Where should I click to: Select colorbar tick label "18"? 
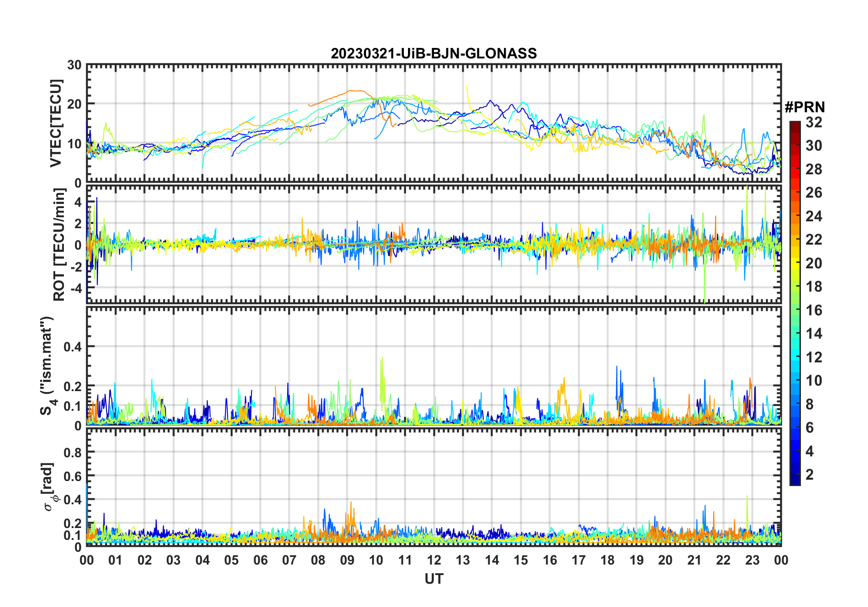tap(814, 287)
